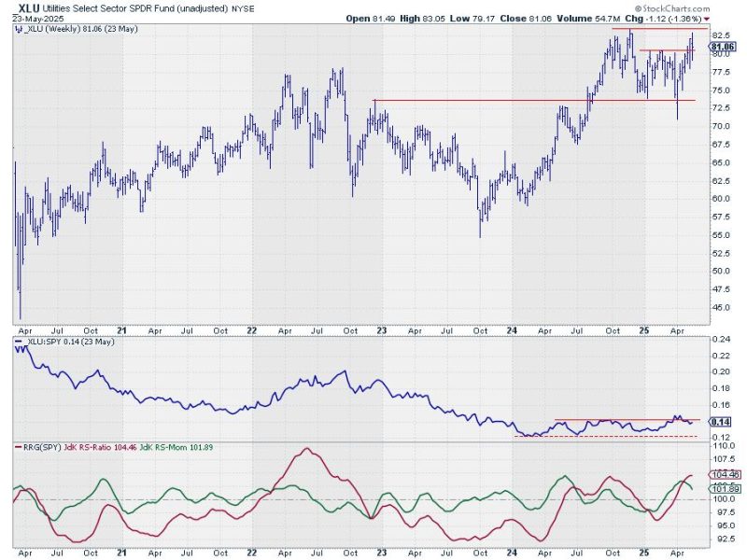Click the blue line marker before _XLU:SPY legend
The width and height of the screenshot is (747, 560).
click(18, 342)
